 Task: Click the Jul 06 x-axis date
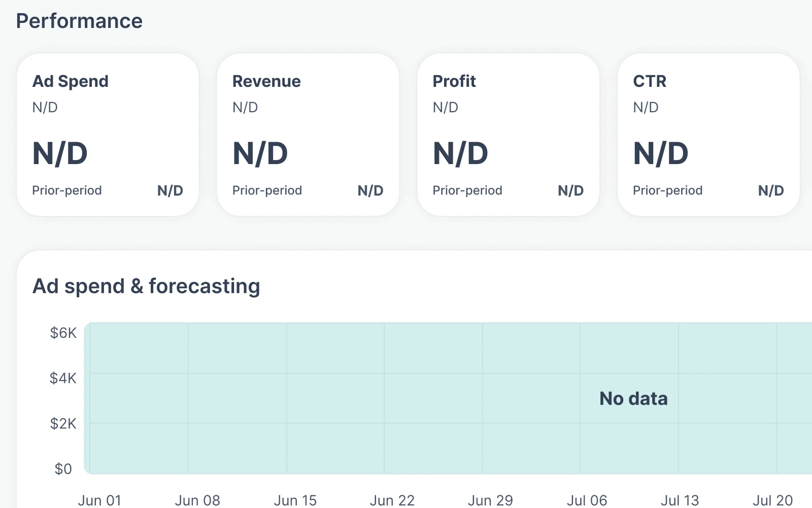[x=587, y=501]
